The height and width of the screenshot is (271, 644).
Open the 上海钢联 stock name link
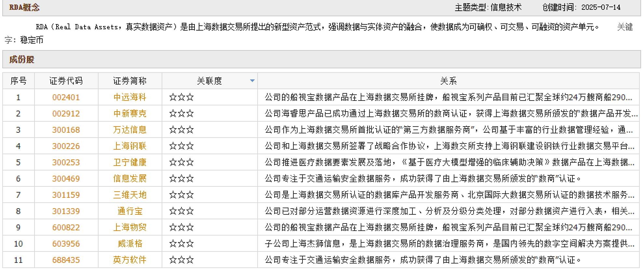click(x=130, y=146)
